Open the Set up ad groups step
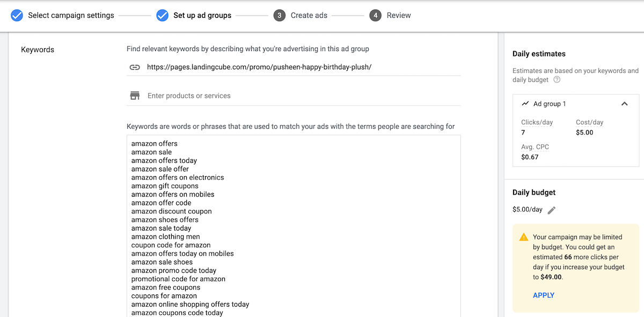This screenshot has width=644, height=317. (x=202, y=15)
